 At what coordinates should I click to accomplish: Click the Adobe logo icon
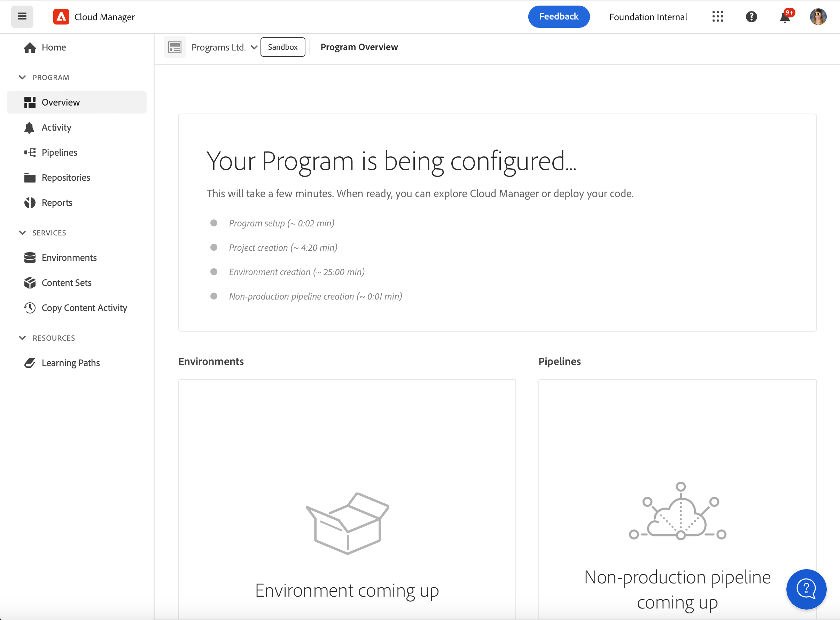pos(61,17)
